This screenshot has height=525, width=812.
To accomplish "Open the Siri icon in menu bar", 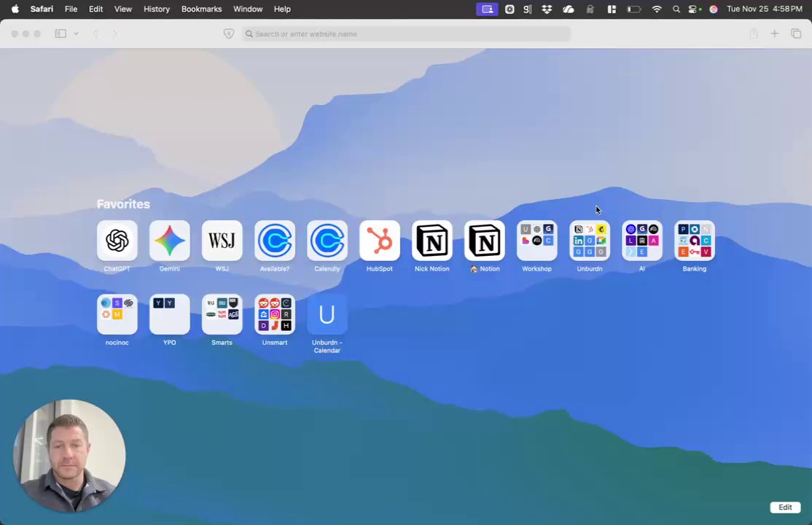I will (x=714, y=9).
